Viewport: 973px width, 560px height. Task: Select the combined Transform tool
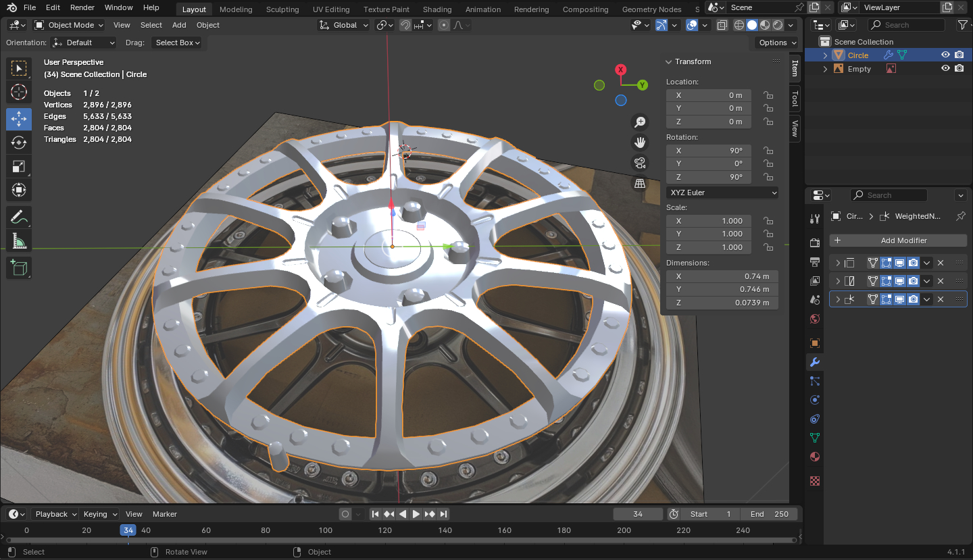[x=19, y=190]
